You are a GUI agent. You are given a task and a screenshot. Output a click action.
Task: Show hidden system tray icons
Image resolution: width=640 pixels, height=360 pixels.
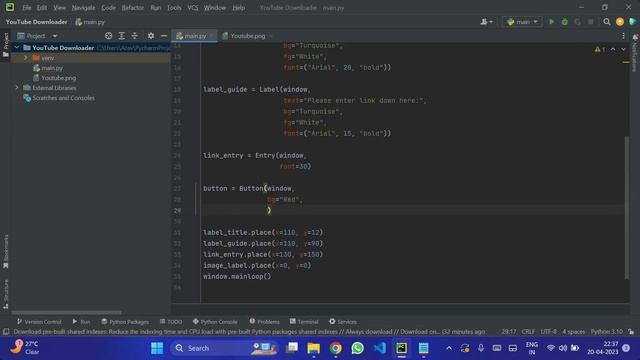pyautogui.click(x=449, y=348)
